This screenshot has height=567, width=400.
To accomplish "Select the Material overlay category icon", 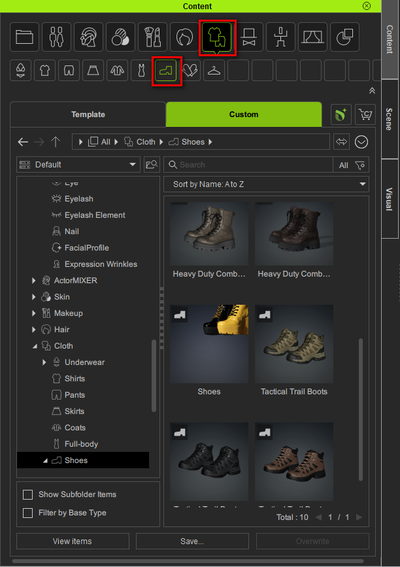I will click(x=345, y=37).
